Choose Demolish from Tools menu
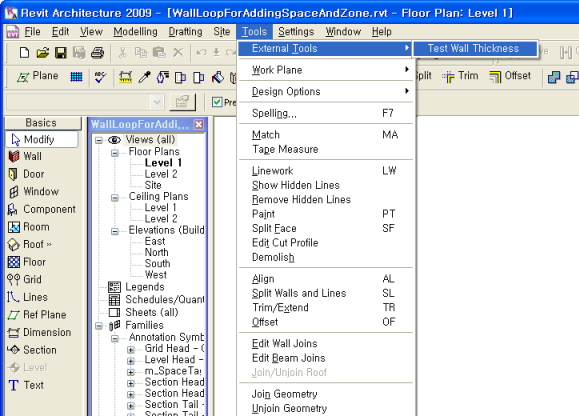Image resolution: width=579 pixels, height=416 pixels. pyautogui.click(x=326, y=257)
